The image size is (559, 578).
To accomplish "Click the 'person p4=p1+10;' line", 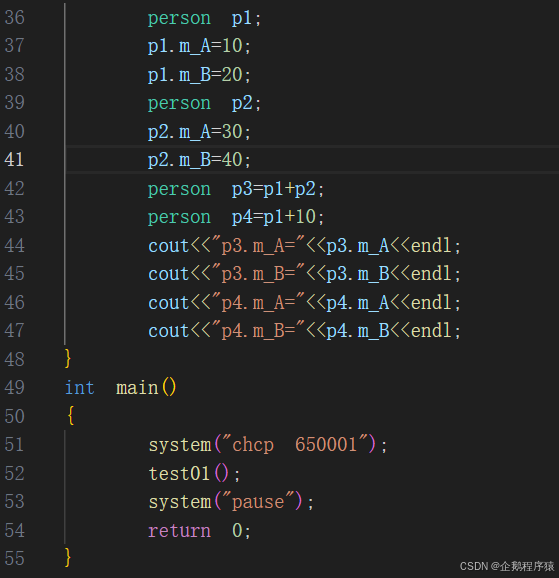I will [236, 217].
